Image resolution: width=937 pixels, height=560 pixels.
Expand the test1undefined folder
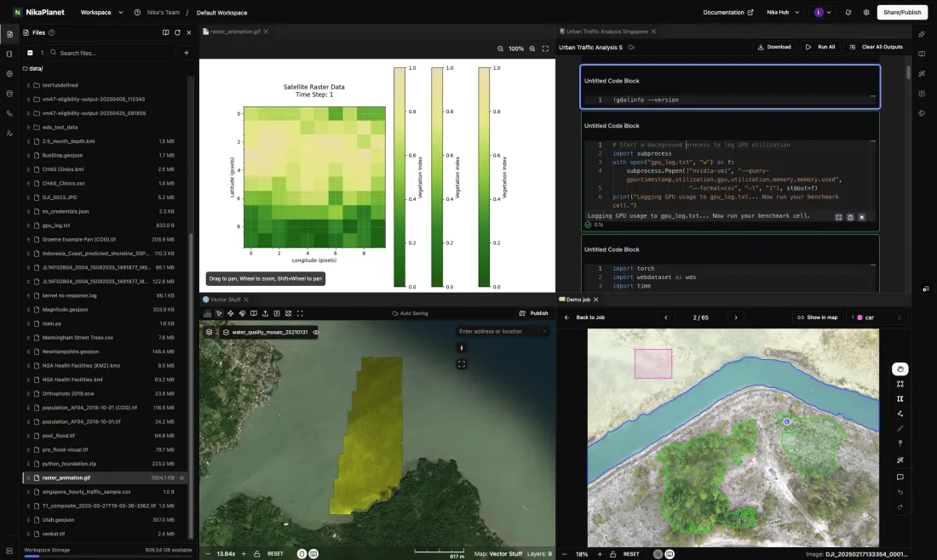(60, 85)
